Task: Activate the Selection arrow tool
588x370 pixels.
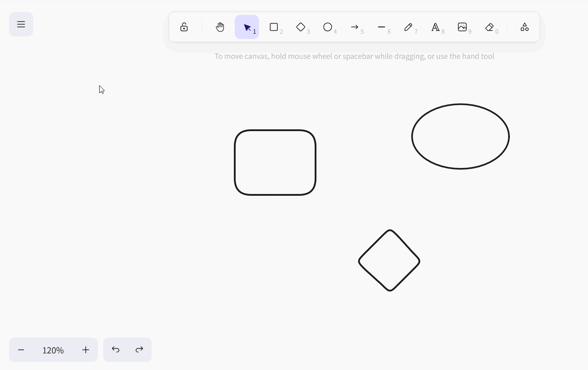Action: click(x=247, y=27)
